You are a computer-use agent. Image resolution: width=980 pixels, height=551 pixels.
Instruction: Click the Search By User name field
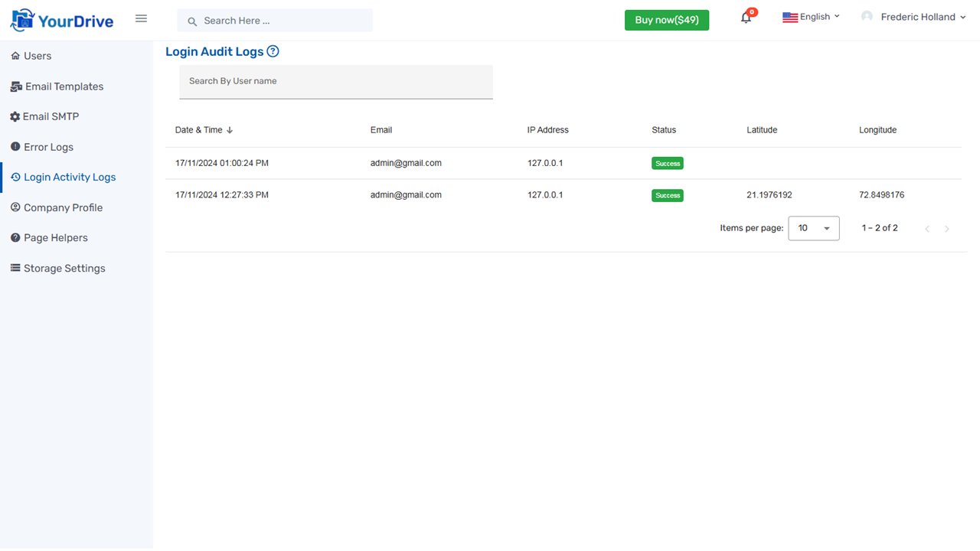point(335,81)
